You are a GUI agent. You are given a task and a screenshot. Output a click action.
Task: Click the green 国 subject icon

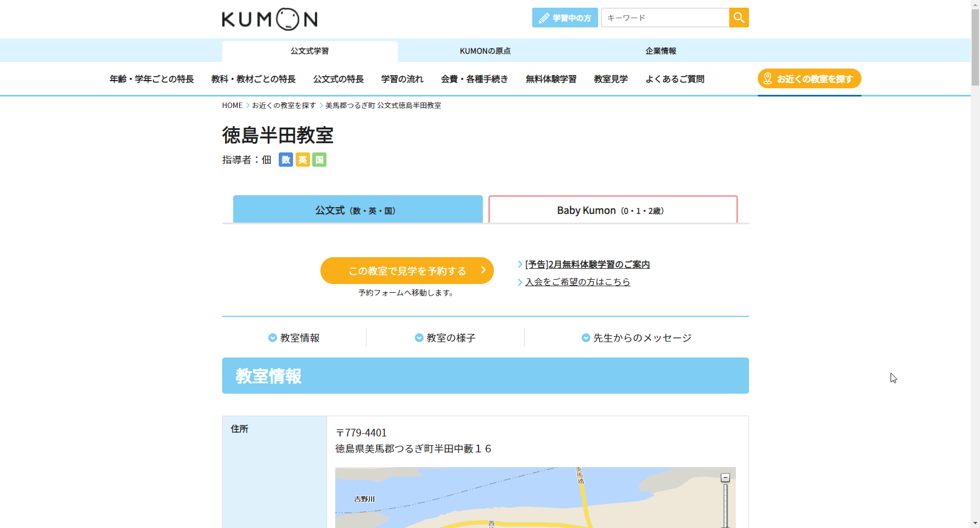point(319,160)
